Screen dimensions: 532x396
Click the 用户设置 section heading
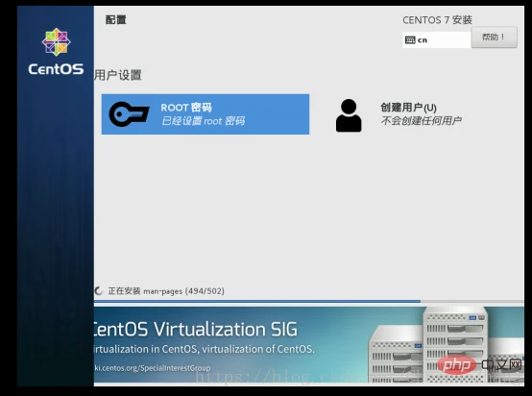pos(118,75)
